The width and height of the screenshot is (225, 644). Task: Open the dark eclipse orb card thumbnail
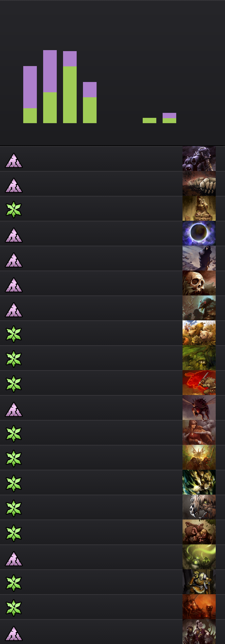[199, 233]
